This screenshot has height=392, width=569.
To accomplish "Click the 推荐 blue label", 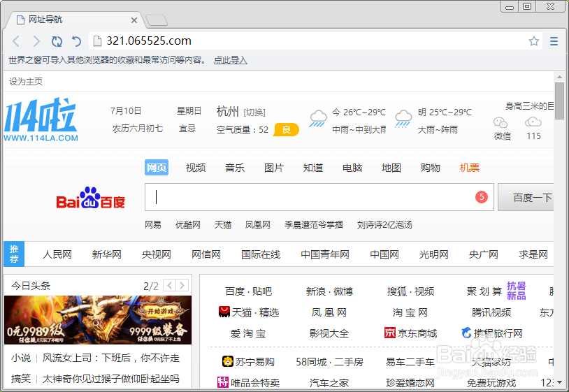I will click(x=14, y=254).
